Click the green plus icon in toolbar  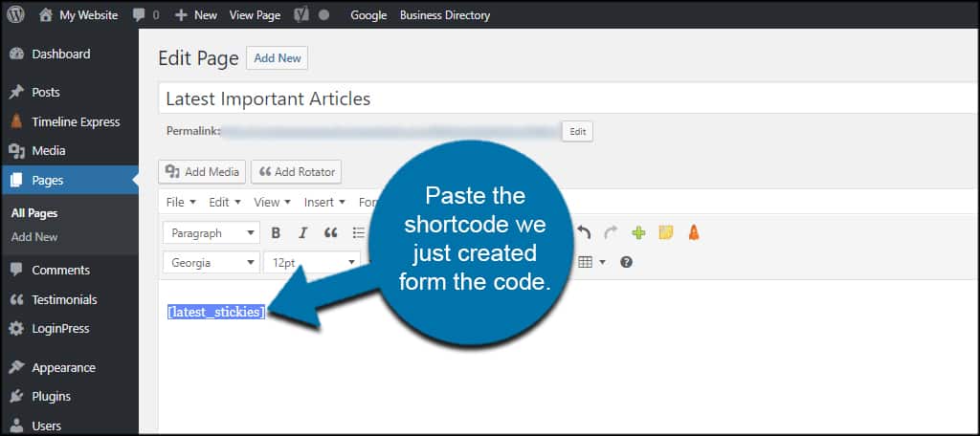coord(638,233)
